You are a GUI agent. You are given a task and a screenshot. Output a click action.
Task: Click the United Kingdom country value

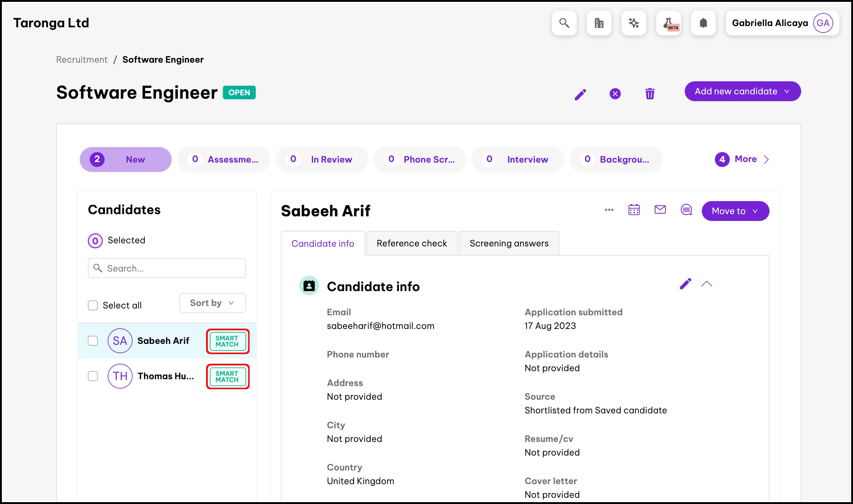coord(360,481)
